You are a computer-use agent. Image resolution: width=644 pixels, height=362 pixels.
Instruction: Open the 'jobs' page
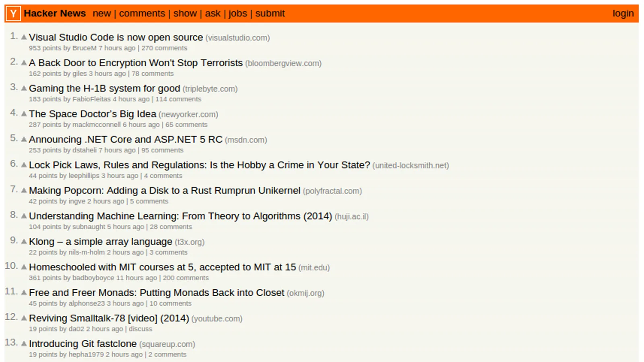pos(238,14)
